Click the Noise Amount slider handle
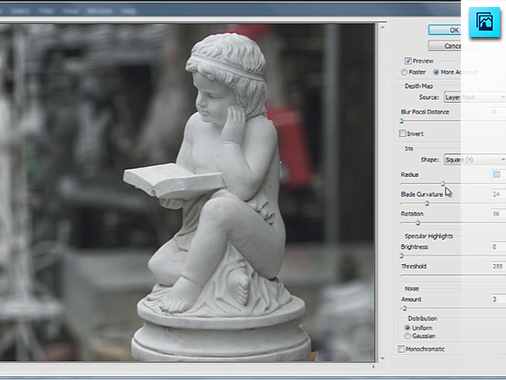This screenshot has height=380, width=506. [x=405, y=308]
